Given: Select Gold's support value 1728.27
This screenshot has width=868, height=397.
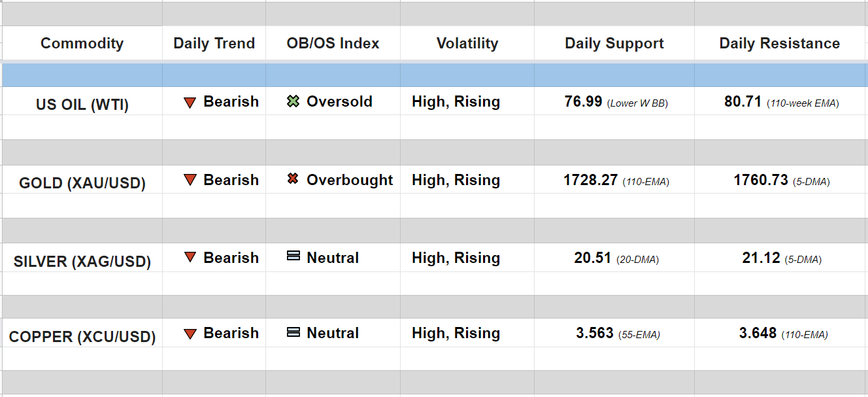Looking at the screenshot, I should (590, 181).
